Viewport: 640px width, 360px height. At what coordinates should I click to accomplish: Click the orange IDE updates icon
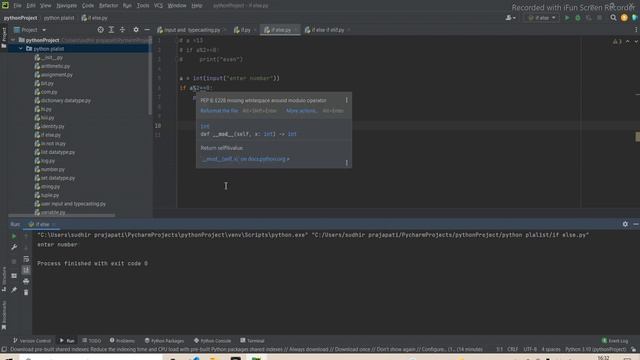coord(624,18)
